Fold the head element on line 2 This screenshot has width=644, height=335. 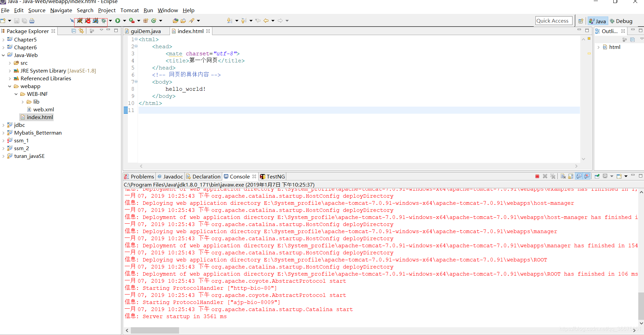click(136, 46)
